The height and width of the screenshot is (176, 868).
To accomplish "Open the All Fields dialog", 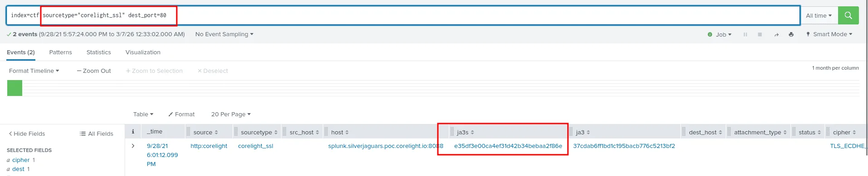I will pyautogui.click(x=97, y=134).
